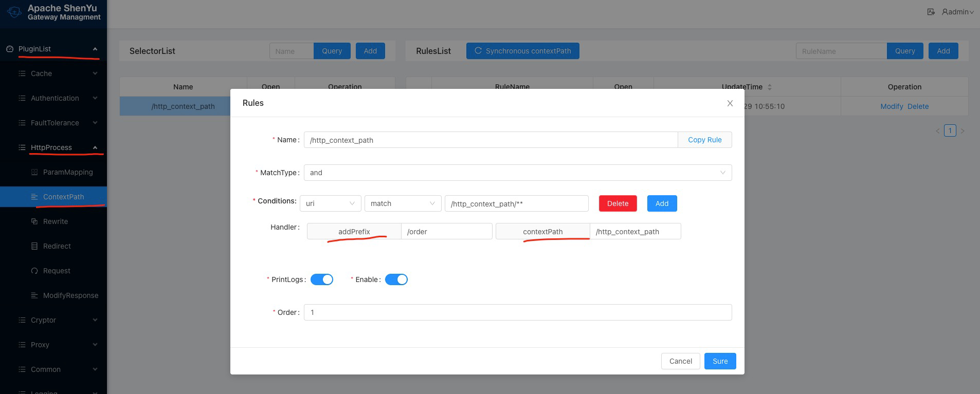Click the Order input field
Viewport: 980px width, 394px height.
coord(517,312)
